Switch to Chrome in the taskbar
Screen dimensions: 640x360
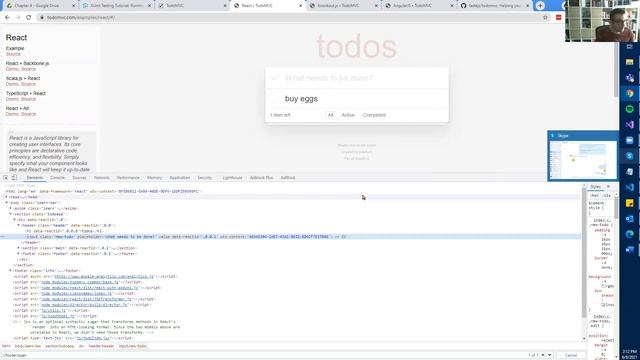click(629, 93)
